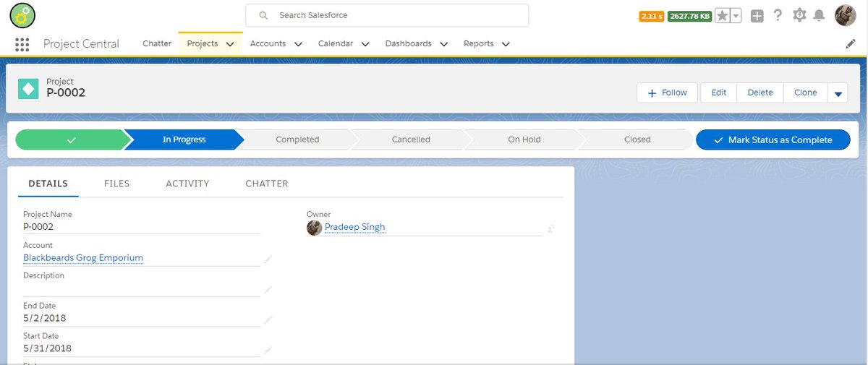Open the user profile avatar
The height and width of the screenshot is (365, 868).
coord(845,15)
